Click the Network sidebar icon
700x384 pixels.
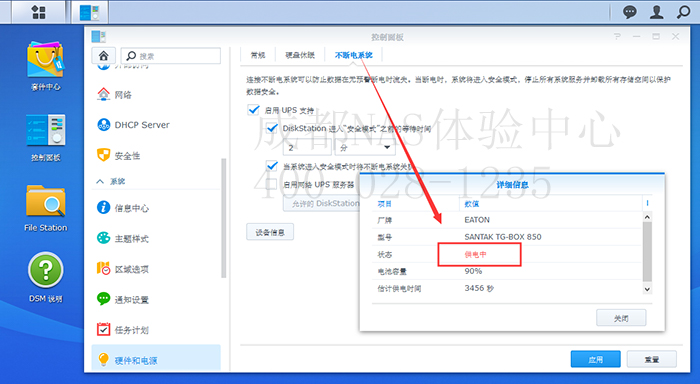click(x=104, y=94)
